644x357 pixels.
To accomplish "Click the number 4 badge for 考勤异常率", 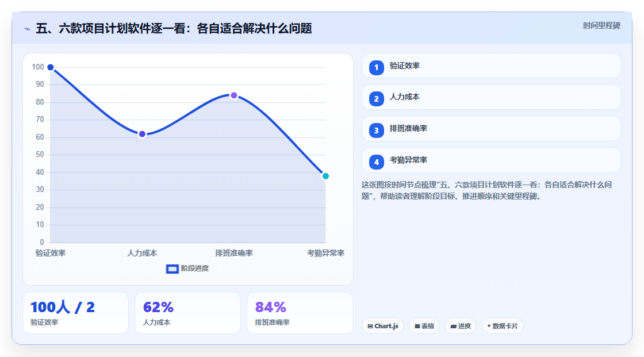I will pyautogui.click(x=376, y=162).
